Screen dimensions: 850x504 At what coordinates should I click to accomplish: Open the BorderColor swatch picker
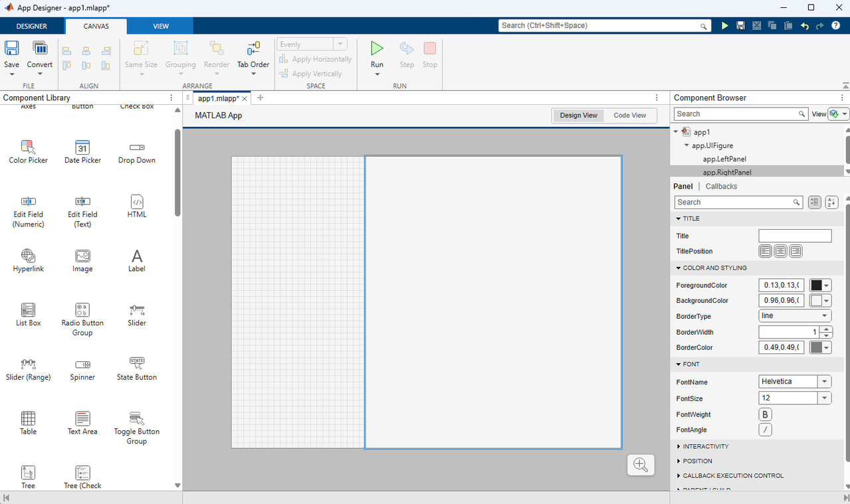(x=821, y=347)
